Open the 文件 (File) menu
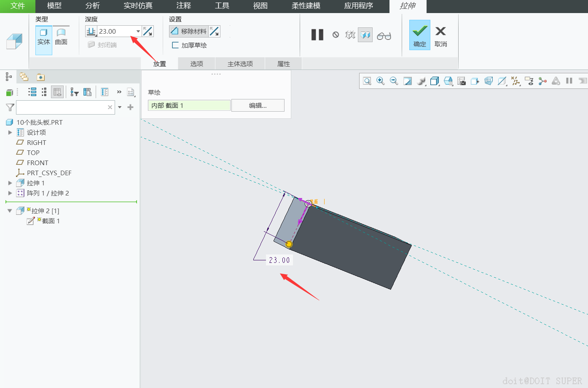The height and width of the screenshot is (388, 588). pos(18,6)
